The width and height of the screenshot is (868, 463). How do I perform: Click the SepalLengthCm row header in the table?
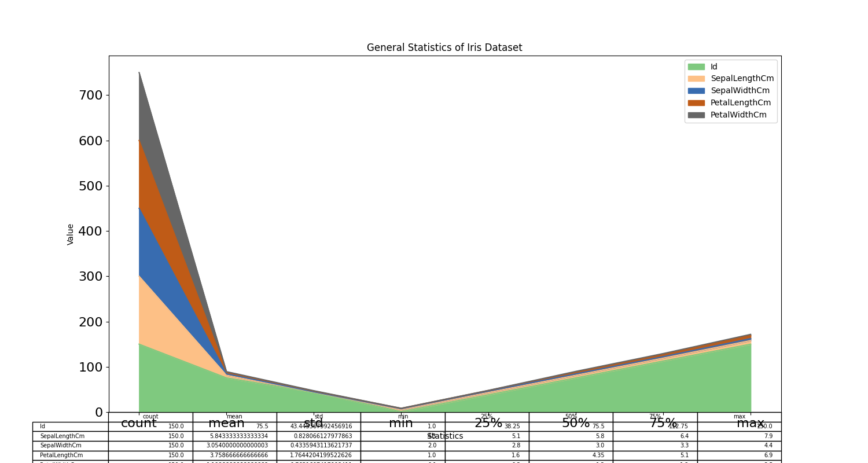70,436
